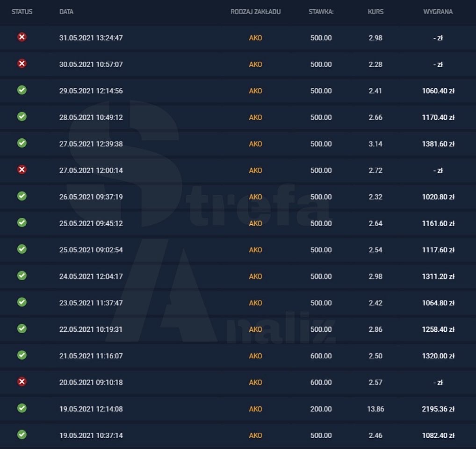The height and width of the screenshot is (449, 476).
Task: Click winnings 1064.80 zł
Action: pyautogui.click(x=438, y=303)
